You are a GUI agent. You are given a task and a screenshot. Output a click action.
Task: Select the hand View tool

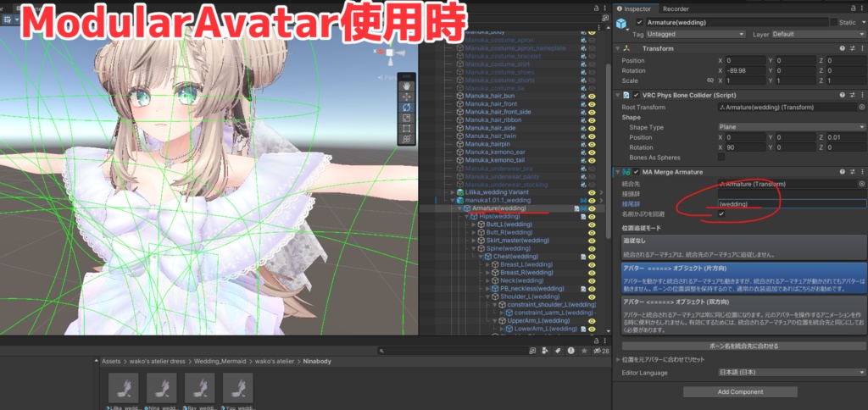click(x=406, y=86)
